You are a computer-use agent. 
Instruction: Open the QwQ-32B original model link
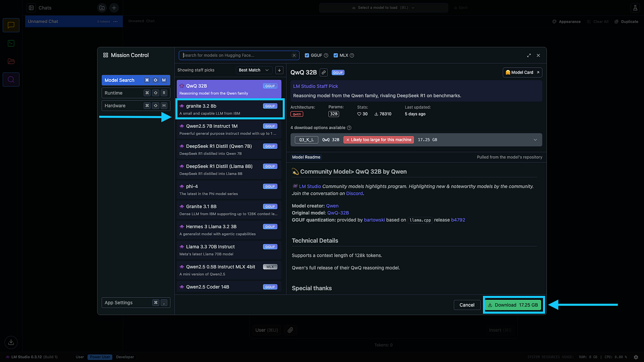point(338,213)
